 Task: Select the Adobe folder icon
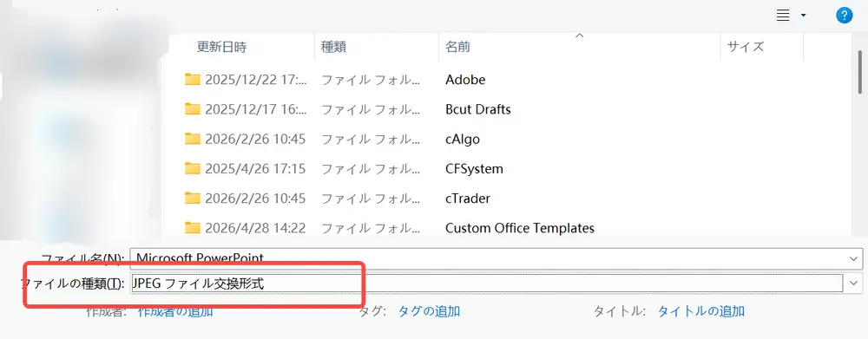192,79
